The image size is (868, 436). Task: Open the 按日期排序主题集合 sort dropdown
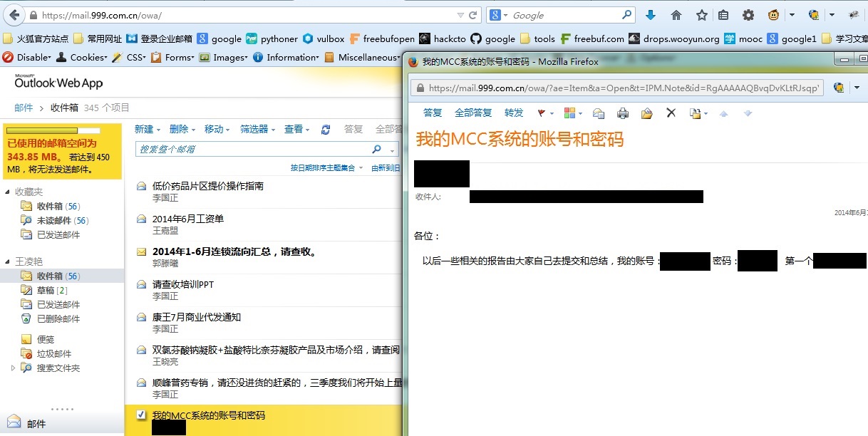pyautogui.click(x=326, y=168)
